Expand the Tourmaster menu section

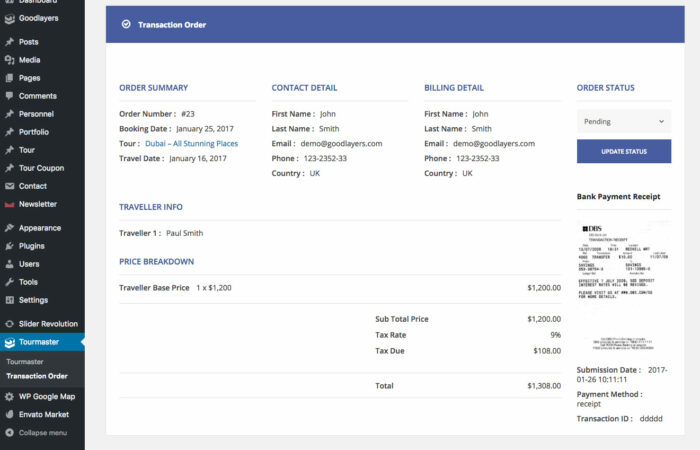click(x=38, y=342)
